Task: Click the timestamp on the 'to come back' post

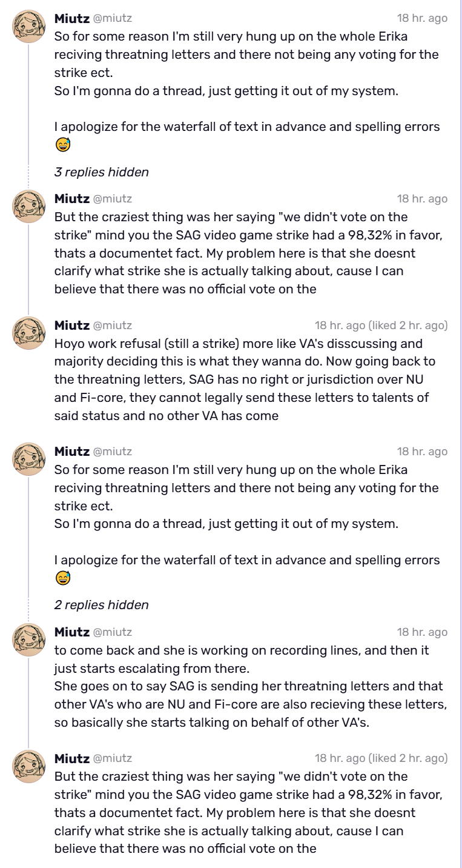Action: click(422, 632)
